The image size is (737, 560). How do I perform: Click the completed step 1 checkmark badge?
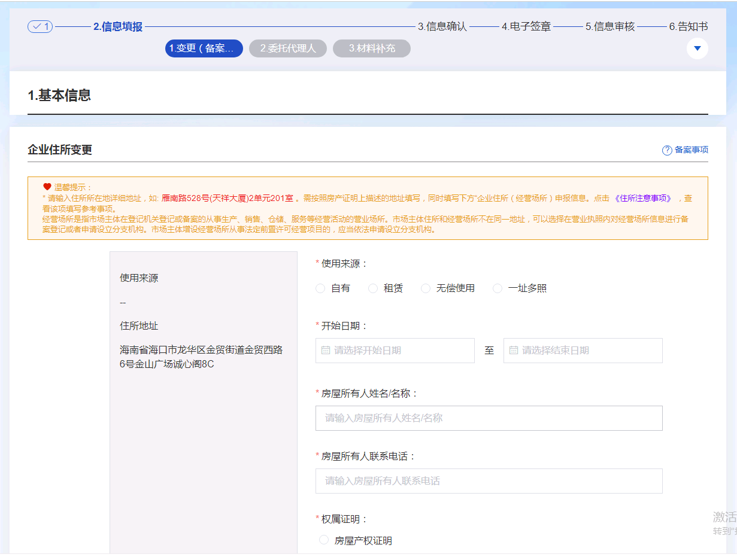pos(40,27)
